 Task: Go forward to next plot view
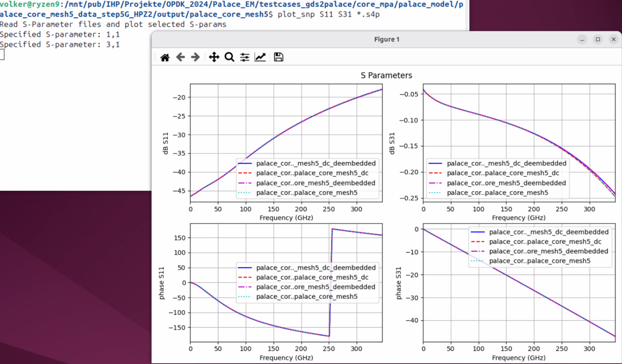click(195, 57)
